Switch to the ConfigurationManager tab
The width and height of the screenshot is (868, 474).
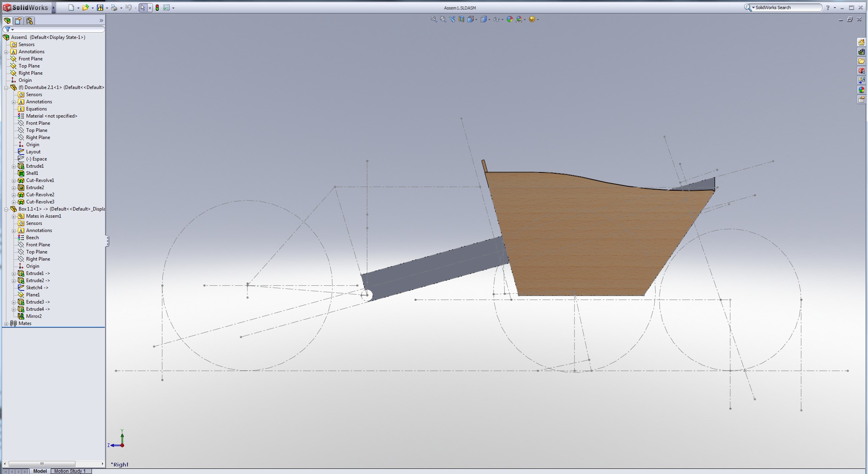coord(29,21)
